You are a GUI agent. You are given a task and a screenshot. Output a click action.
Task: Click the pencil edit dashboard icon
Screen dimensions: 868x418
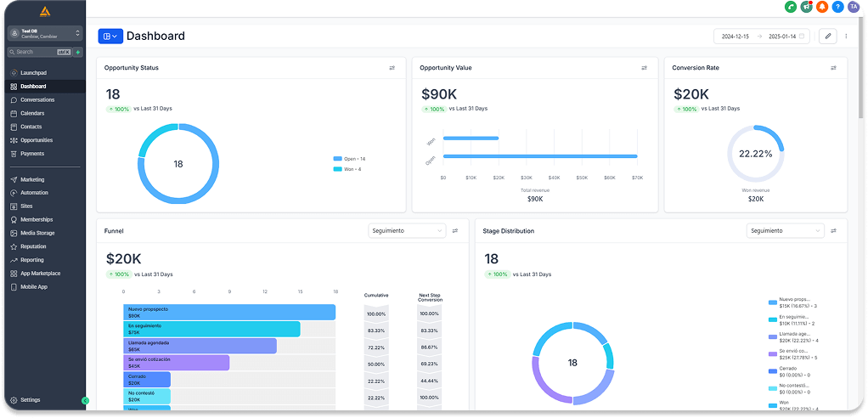click(827, 37)
